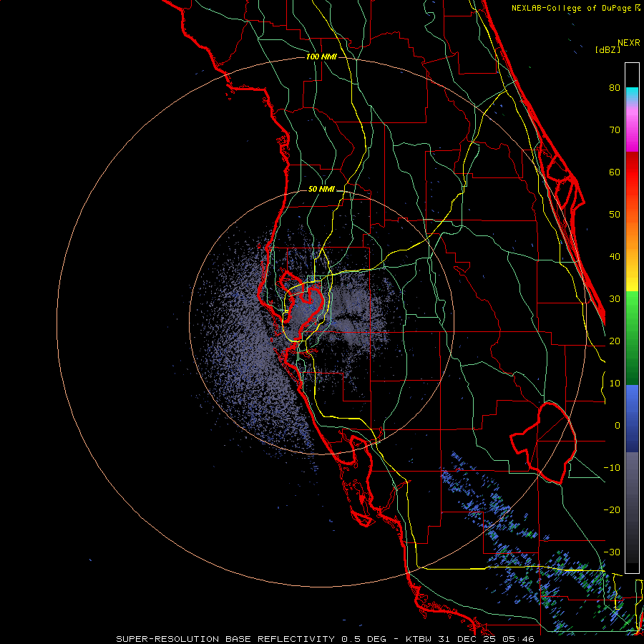644x644 pixels.
Task: Click the 80 value on the dBZ scale
Action: tap(615, 87)
